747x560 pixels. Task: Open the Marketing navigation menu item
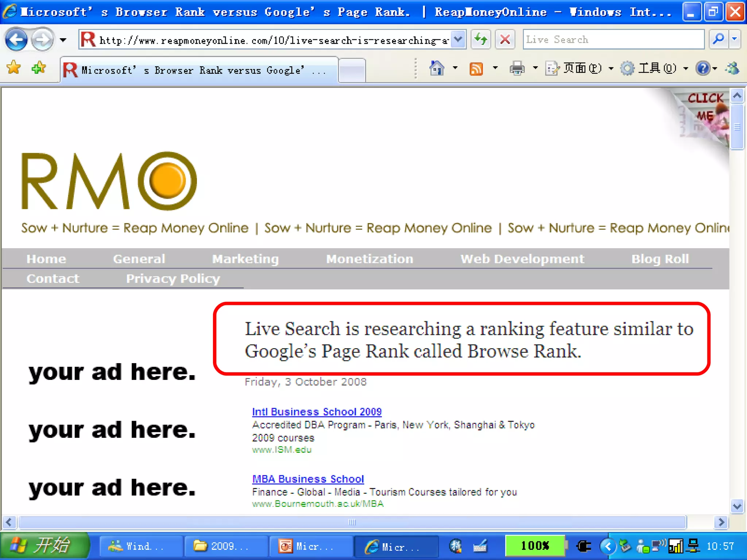[245, 259]
